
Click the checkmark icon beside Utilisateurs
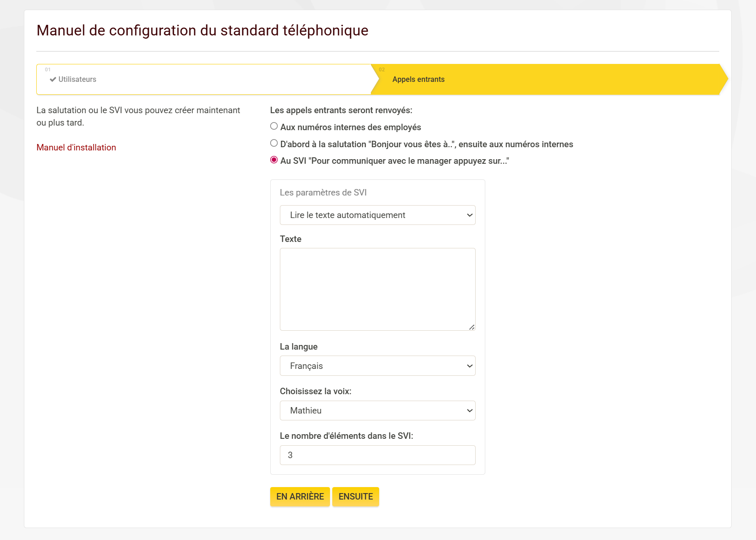[53, 80]
